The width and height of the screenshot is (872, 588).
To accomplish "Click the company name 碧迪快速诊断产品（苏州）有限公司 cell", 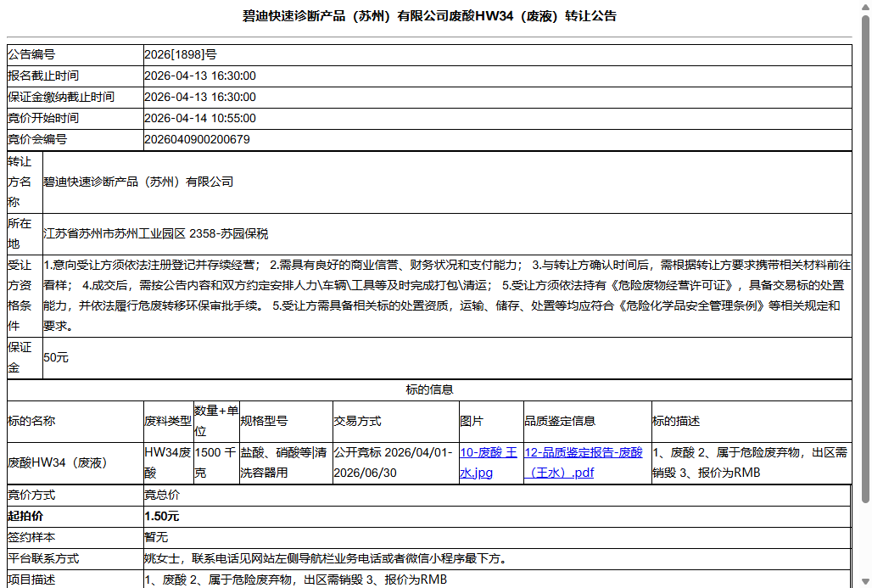I will coord(447,182).
